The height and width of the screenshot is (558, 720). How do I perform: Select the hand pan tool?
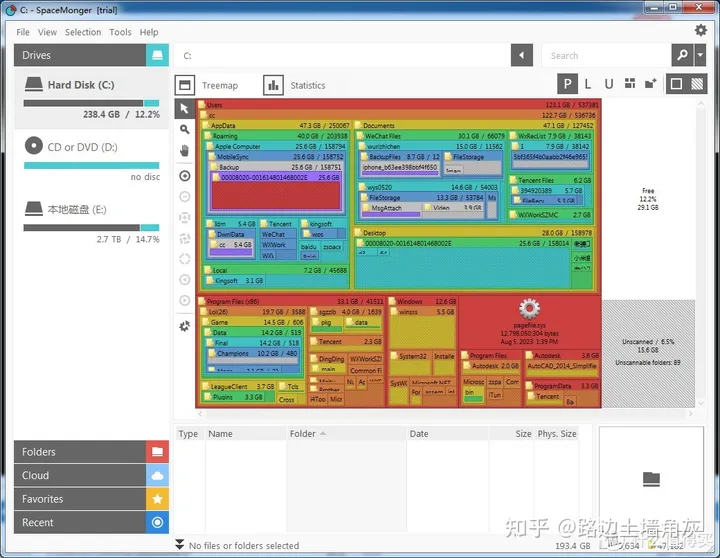tap(185, 150)
